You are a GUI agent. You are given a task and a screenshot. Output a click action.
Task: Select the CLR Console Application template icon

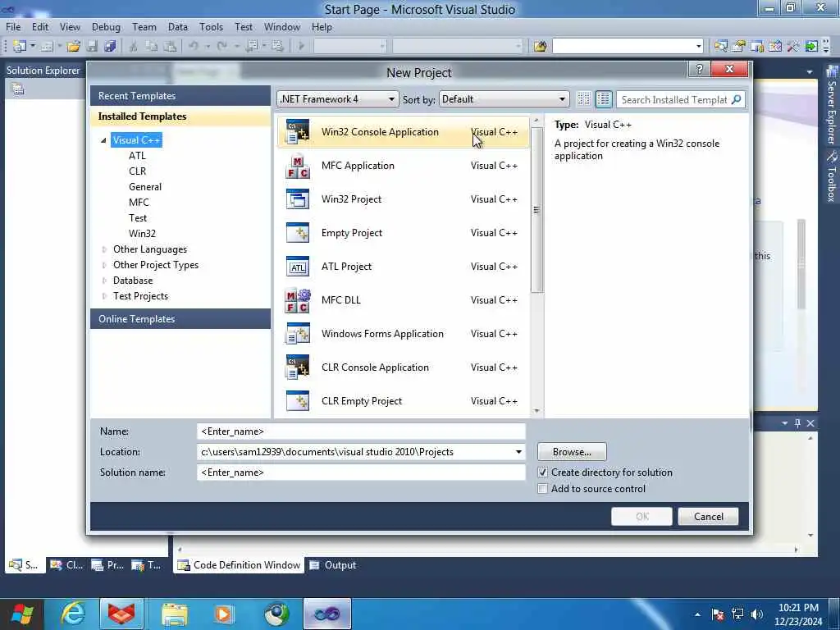pos(297,367)
